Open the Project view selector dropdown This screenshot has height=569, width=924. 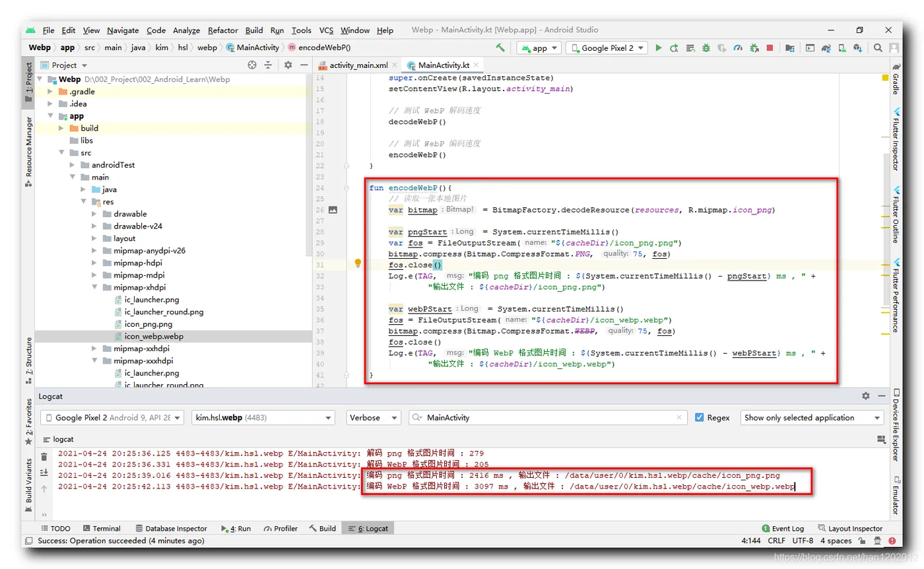point(64,65)
